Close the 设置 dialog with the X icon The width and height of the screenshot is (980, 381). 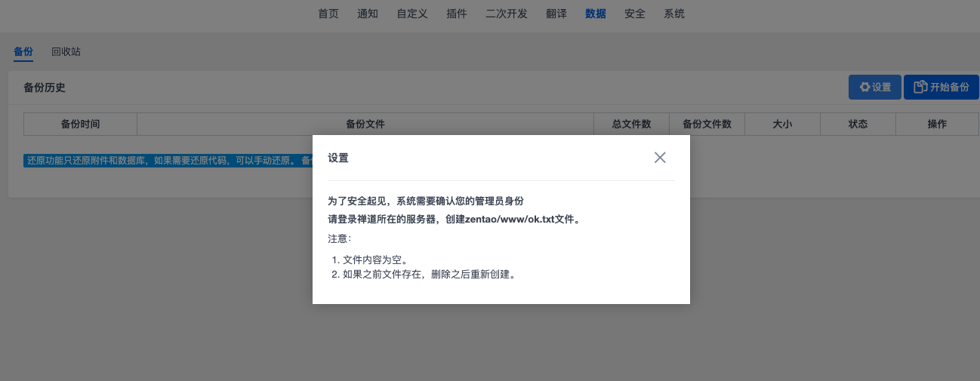[x=660, y=158]
